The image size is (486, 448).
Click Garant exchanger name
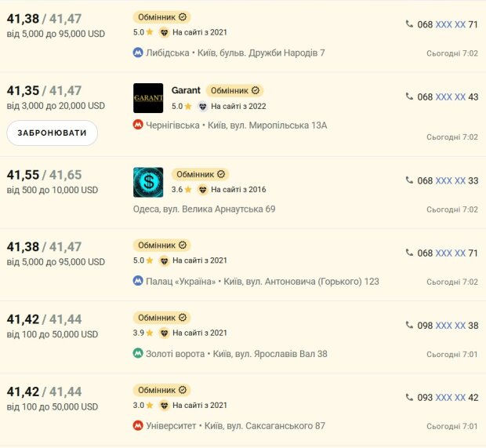coord(186,90)
